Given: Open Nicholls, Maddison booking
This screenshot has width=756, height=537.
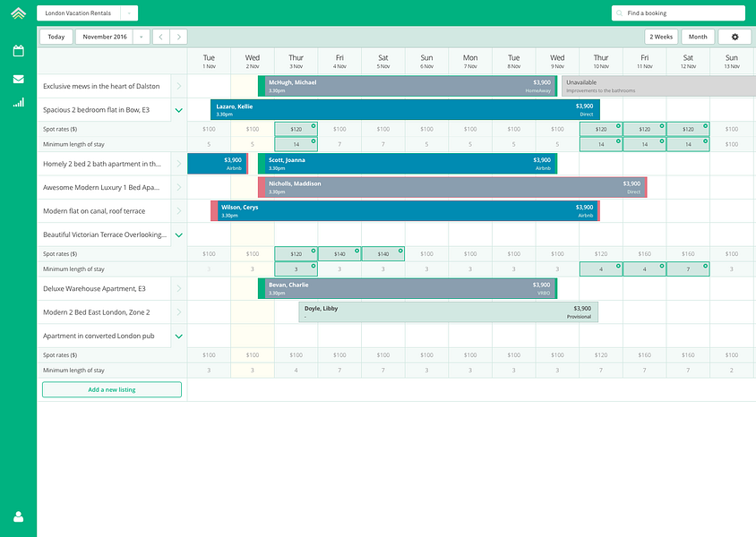Looking at the screenshot, I should click(452, 187).
